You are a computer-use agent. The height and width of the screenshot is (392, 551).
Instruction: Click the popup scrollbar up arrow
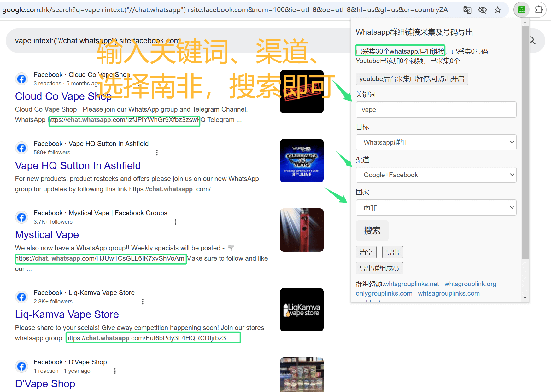(525, 22)
